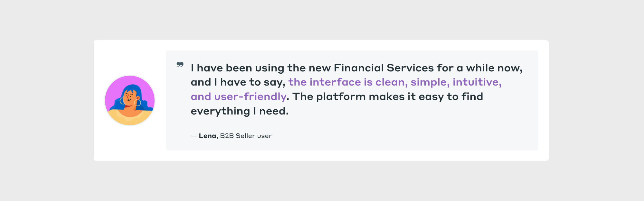Click the purple phrase "and user-friendly"

(x=238, y=96)
